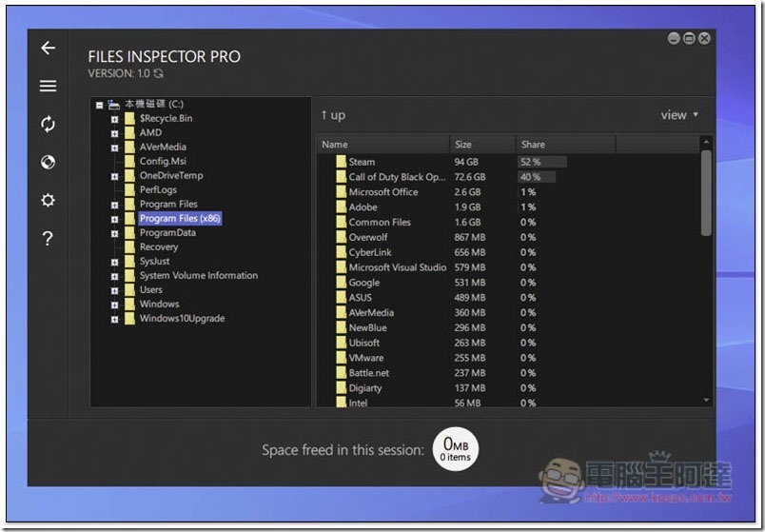The image size is (765, 532).
Task: Minimize the Files Inspector window
Action: click(674, 38)
